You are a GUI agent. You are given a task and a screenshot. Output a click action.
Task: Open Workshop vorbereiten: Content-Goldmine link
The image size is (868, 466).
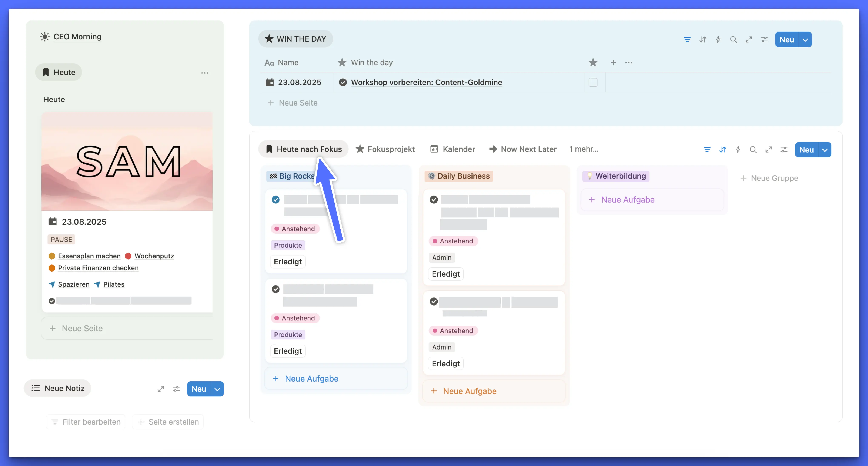point(426,82)
